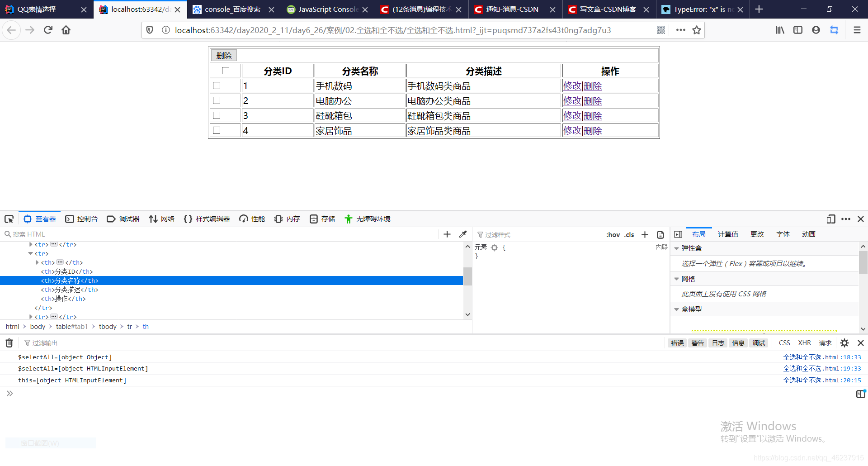868x466 pixels.
Task: Clear the console output with trash icon
Action: click(9, 343)
